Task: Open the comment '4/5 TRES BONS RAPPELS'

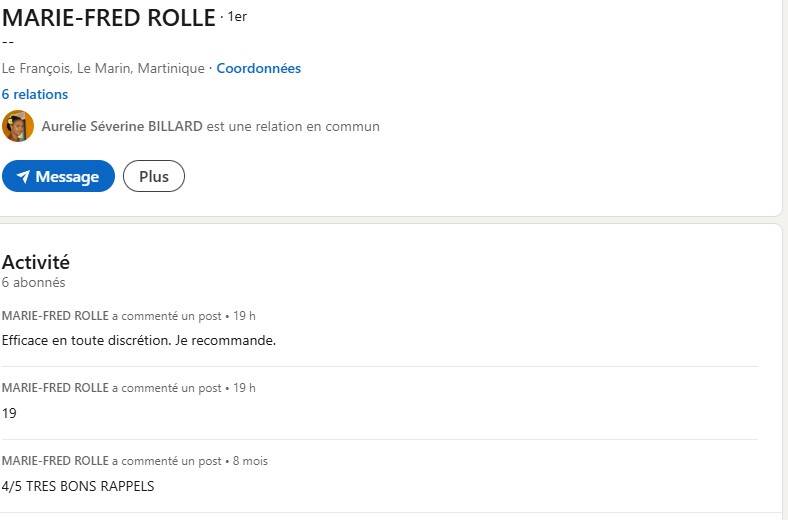Action: [78, 486]
